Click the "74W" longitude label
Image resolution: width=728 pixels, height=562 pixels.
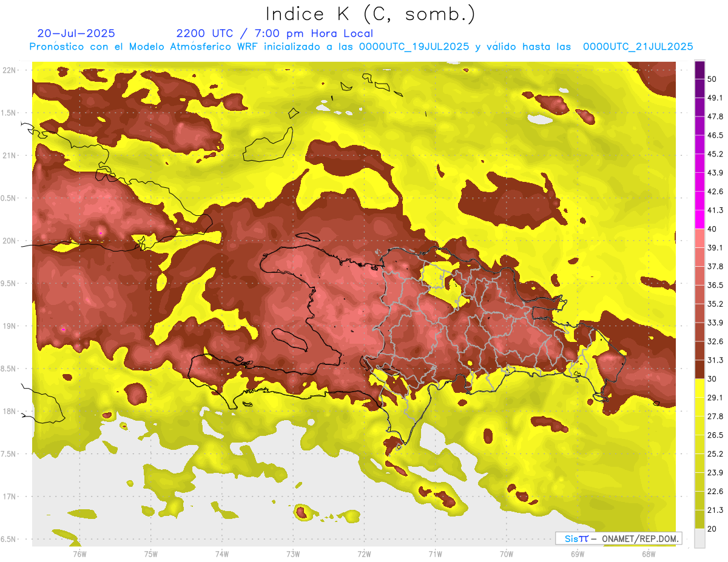(222, 554)
